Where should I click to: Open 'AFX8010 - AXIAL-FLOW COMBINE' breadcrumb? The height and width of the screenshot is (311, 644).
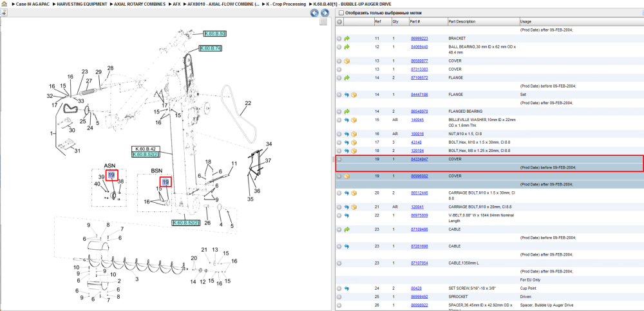(223, 4)
